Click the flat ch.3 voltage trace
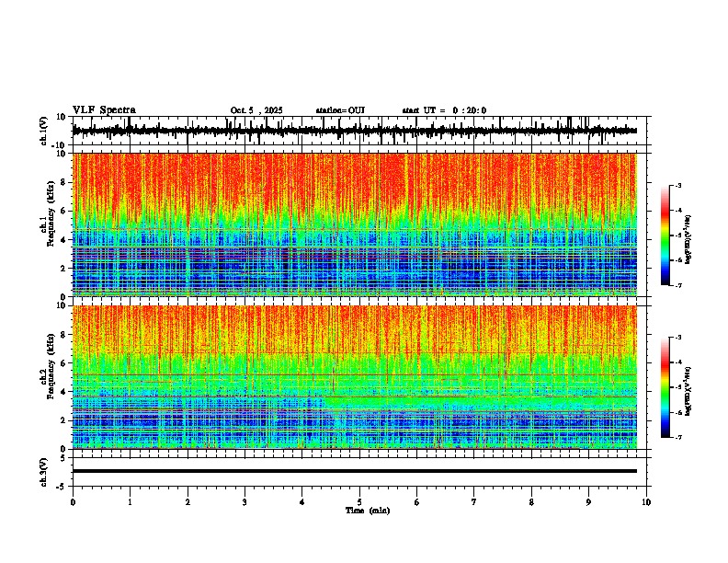Image resolution: width=728 pixels, height=563 pixels. click(354, 471)
